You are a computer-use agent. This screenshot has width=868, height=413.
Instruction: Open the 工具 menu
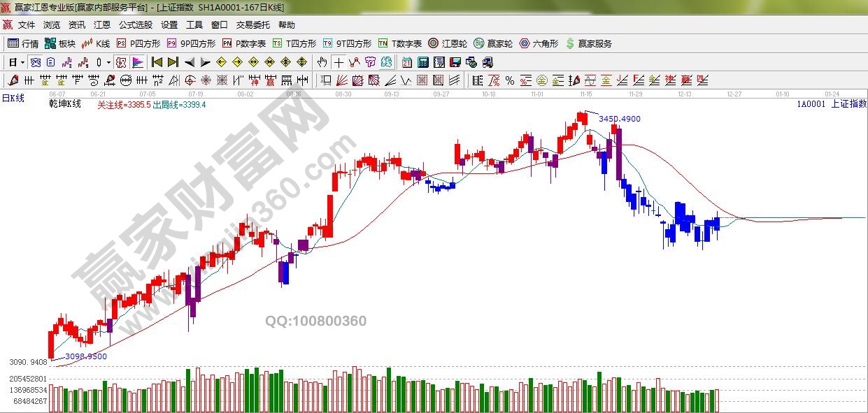click(x=194, y=25)
